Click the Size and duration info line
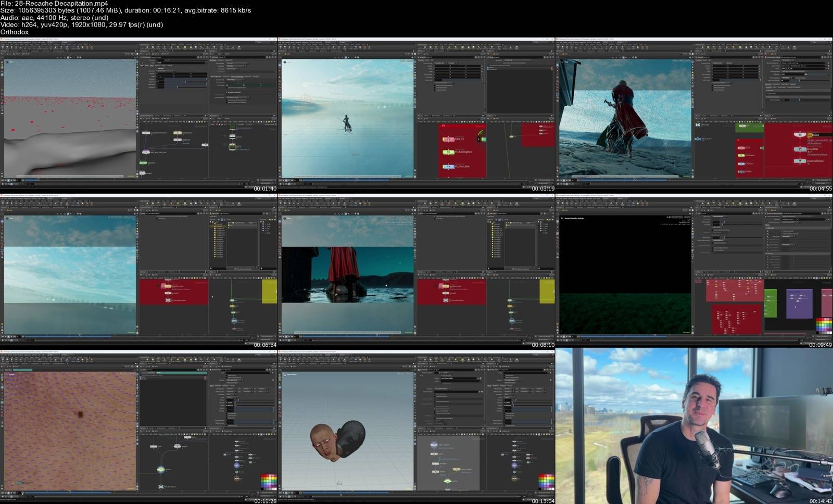The width and height of the screenshot is (833, 504). tap(125, 10)
